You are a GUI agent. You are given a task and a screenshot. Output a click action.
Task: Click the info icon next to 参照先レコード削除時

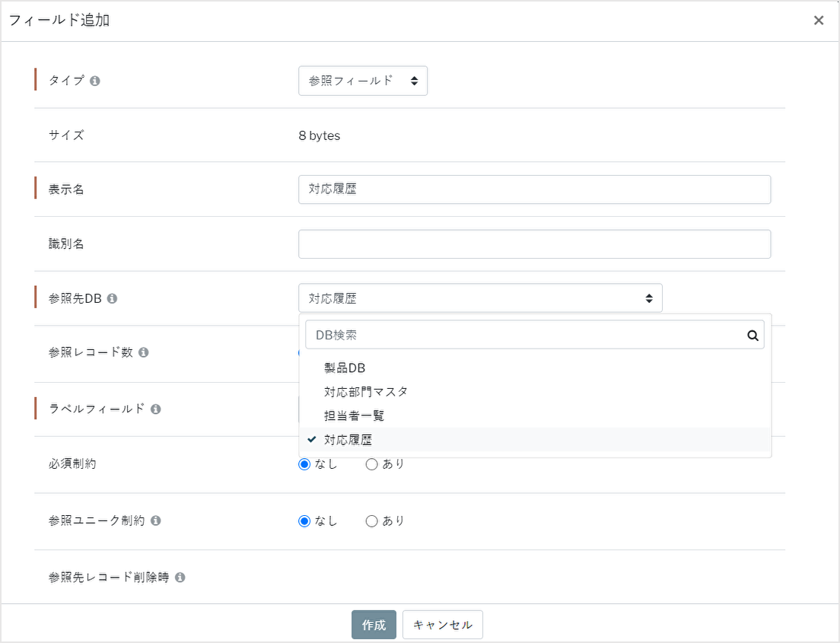180,578
